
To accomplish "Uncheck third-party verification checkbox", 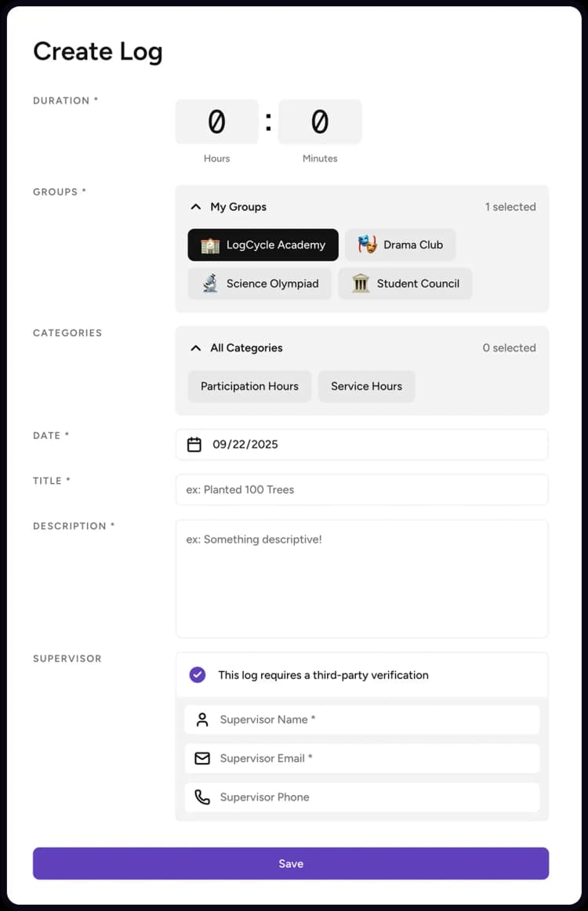I will 198,675.
